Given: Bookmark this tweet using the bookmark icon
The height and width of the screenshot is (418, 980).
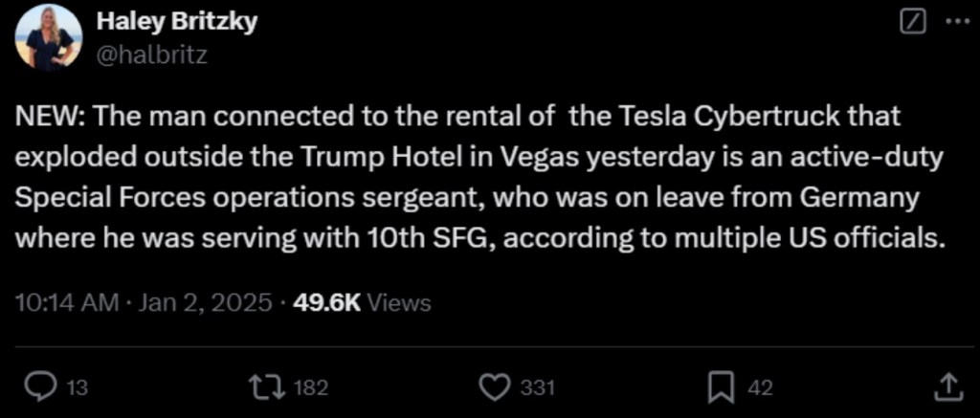Looking at the screenshot, I should 719,386.
